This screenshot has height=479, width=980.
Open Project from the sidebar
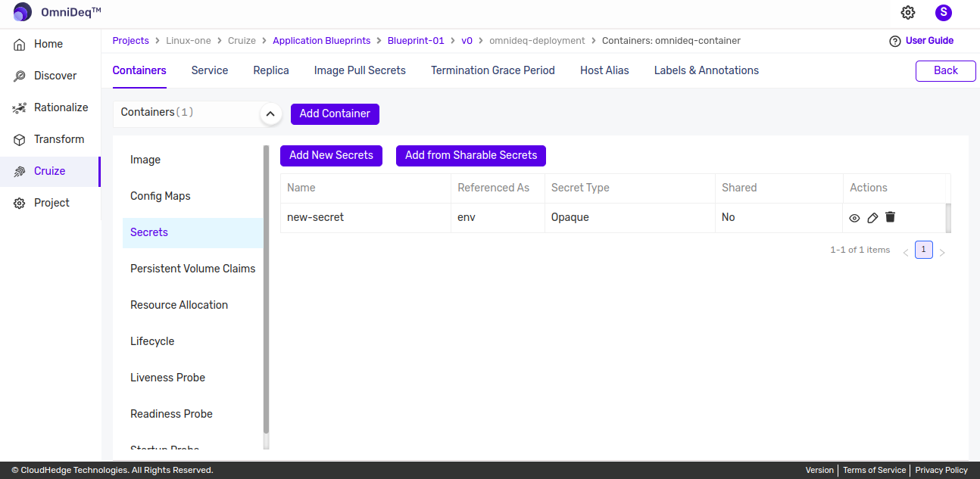coord(51,203)
